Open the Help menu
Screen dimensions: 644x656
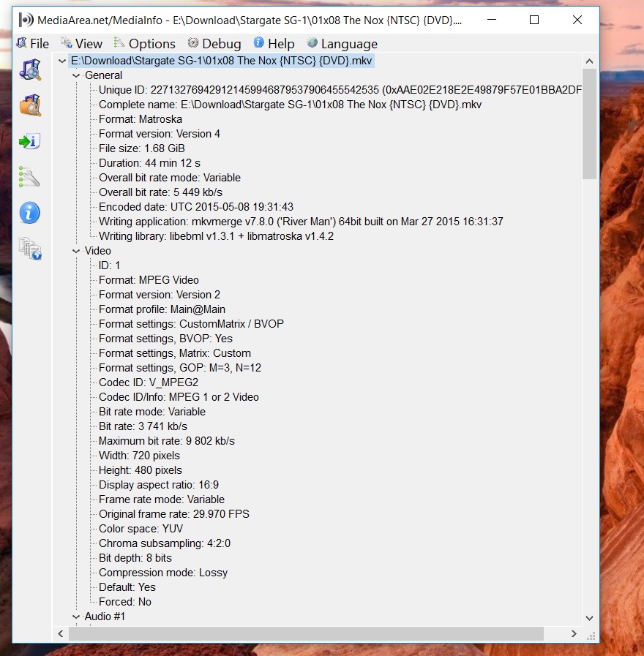point(274,43)
